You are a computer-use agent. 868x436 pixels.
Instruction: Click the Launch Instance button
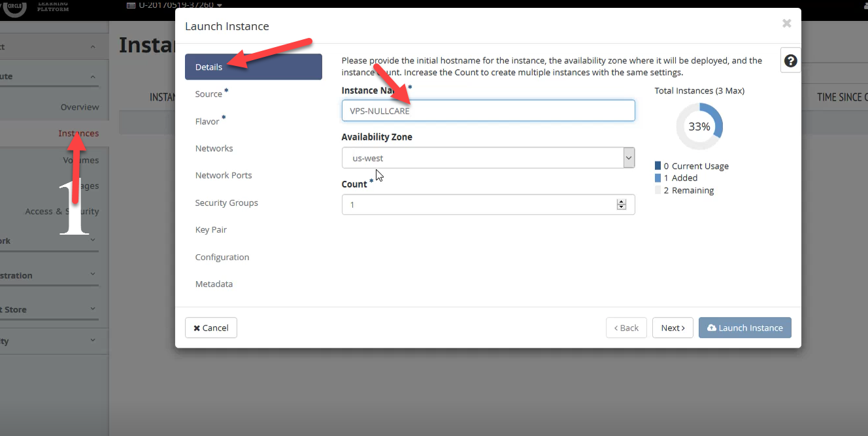(x=744, y=328)
